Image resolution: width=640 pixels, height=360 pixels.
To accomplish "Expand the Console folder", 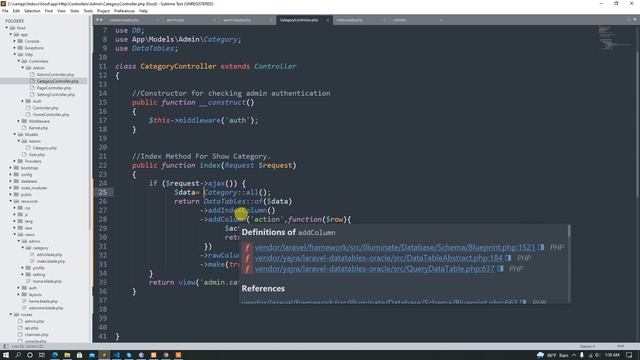I will coord(15,41).
